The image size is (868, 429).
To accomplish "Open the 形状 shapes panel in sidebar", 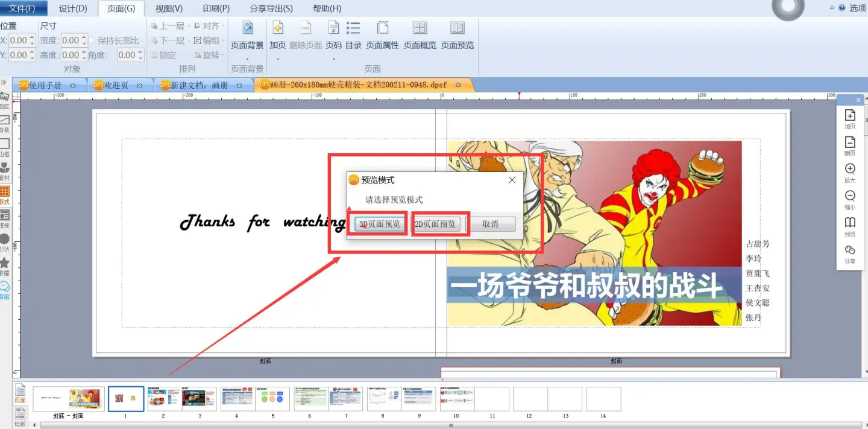I will click(x=4, y=243).
